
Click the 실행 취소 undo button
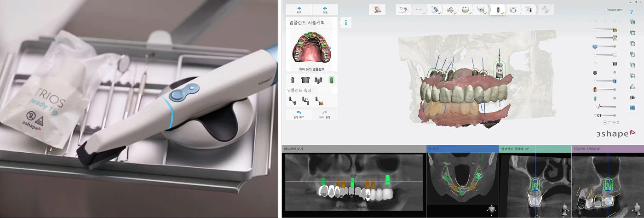pyautogui.click(x=299, y=115)
